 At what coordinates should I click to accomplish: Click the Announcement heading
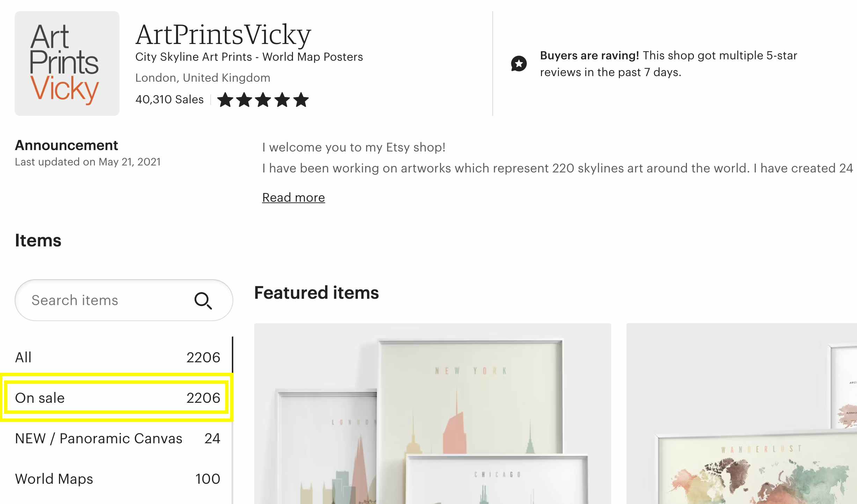pyautogui.click(x=66, y=145)
